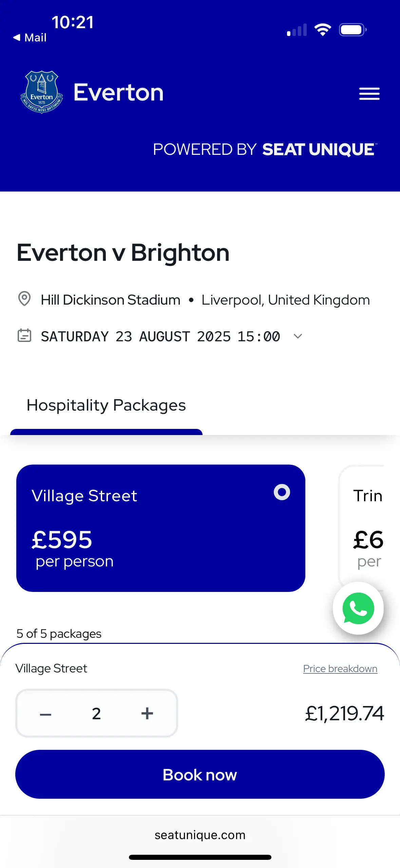400x868 pixels.
Task: Tap the calendar icon beside the date
Action: tap(24, 336)
